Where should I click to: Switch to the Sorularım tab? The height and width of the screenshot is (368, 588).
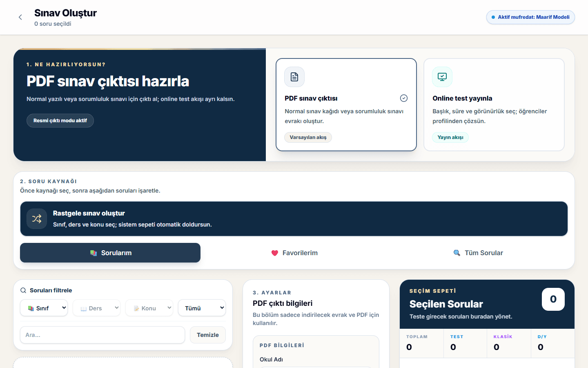click(110, 253)
